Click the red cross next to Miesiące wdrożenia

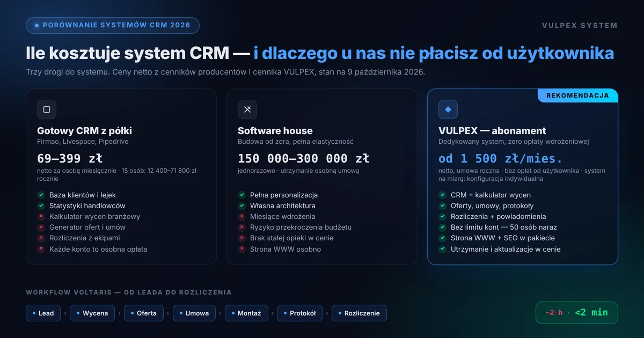pyautogui.click(x=241, y=216)
